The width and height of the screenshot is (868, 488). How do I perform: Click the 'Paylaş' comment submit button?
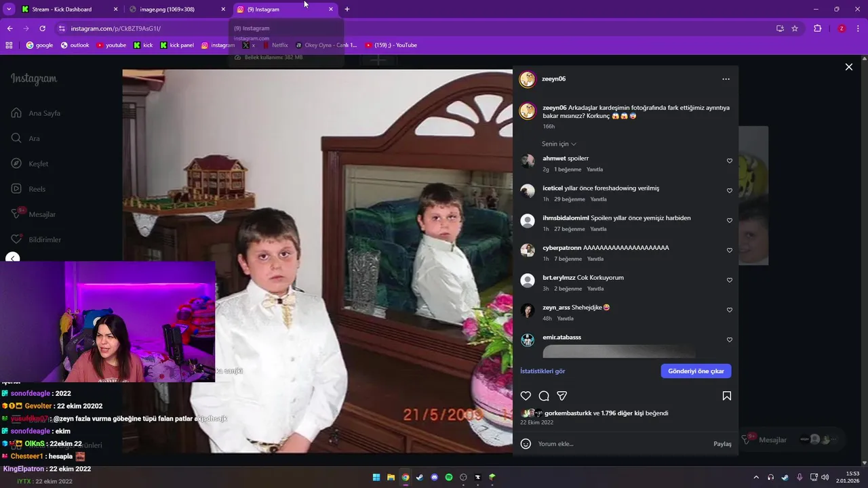click(722, 444)
